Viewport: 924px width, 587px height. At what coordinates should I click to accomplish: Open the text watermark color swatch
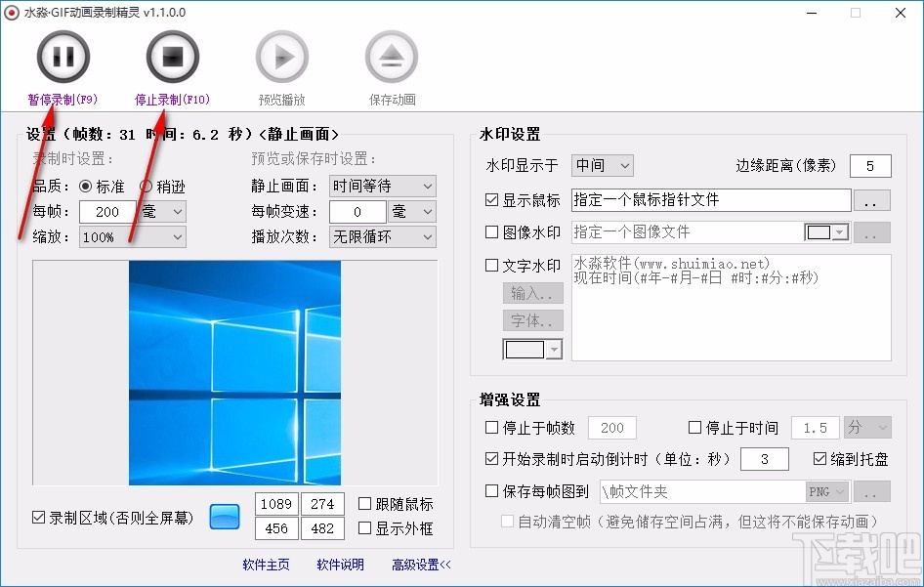532,347
